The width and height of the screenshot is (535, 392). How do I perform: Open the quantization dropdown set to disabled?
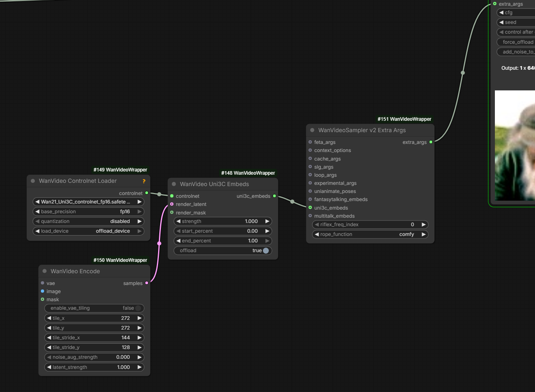pos(88,221)
